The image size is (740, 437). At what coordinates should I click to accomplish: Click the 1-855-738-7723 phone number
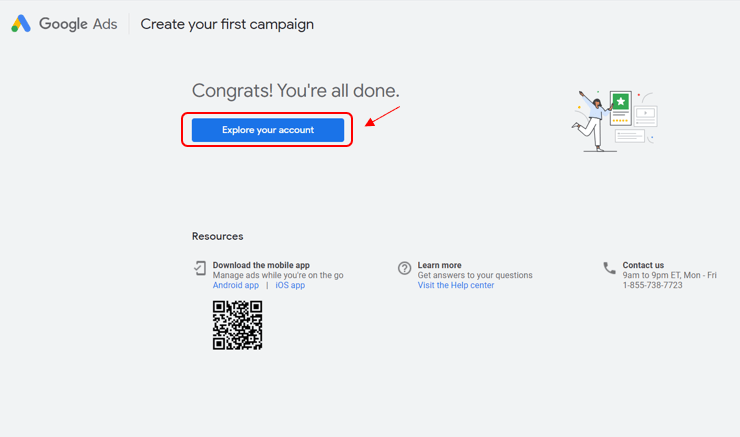pyautogui.click(x=652, y=286)
